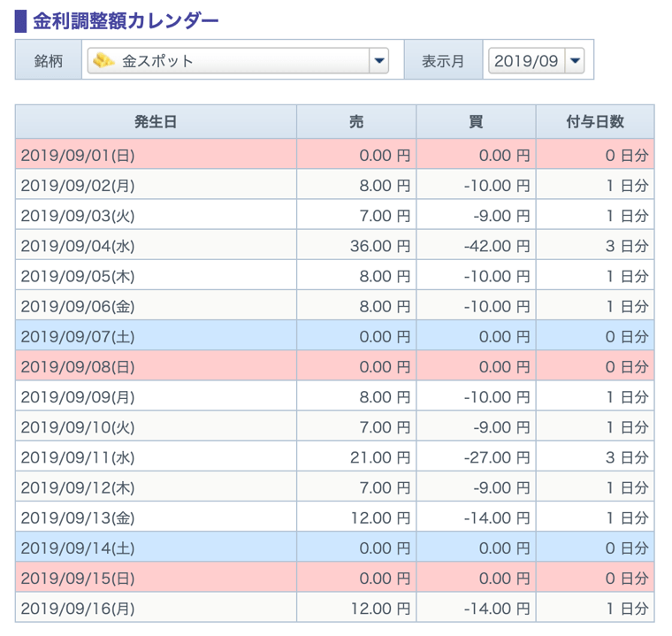Click the 21.00 円 sell value
This screenshot has height=636, width=672.
coord(380,457)
